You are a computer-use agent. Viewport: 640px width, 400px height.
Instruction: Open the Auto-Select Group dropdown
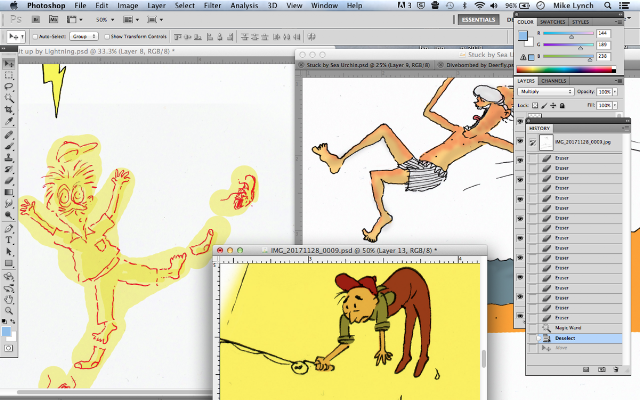coord(84,36)
